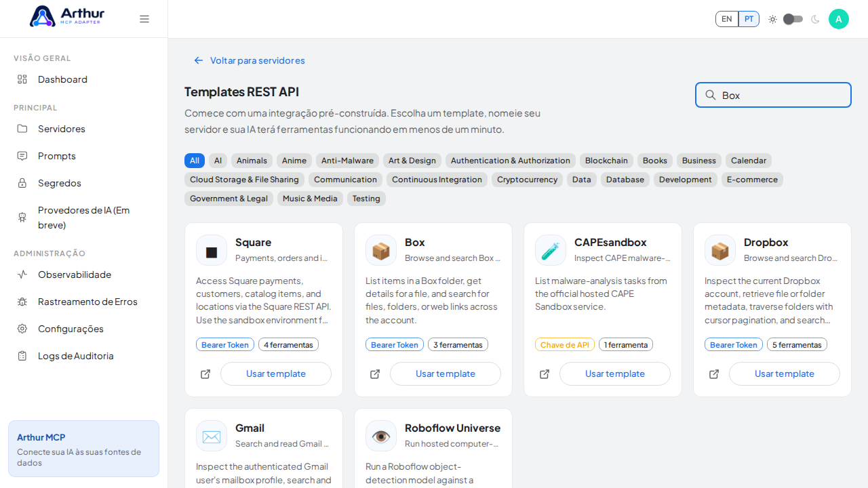Use the Box template

(446, 374)
